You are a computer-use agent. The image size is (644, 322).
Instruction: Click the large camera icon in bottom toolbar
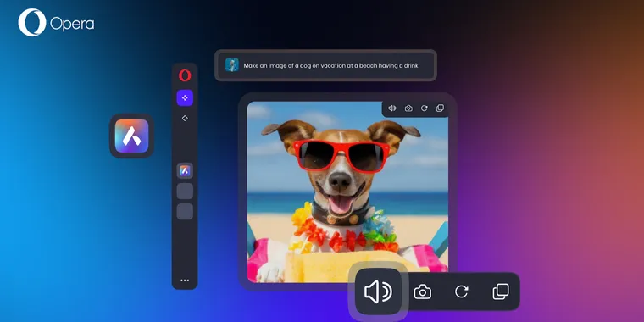(423, 292)
